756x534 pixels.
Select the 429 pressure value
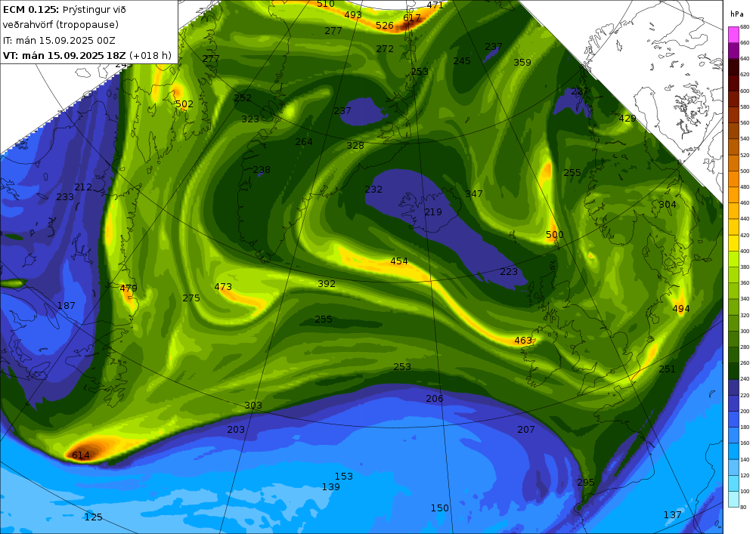(627, 119)
